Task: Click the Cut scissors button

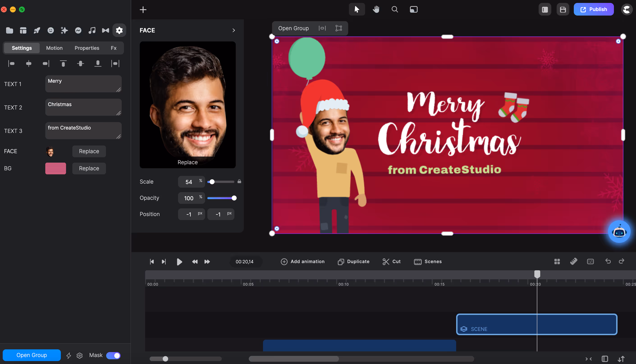Action: (391, 262)
